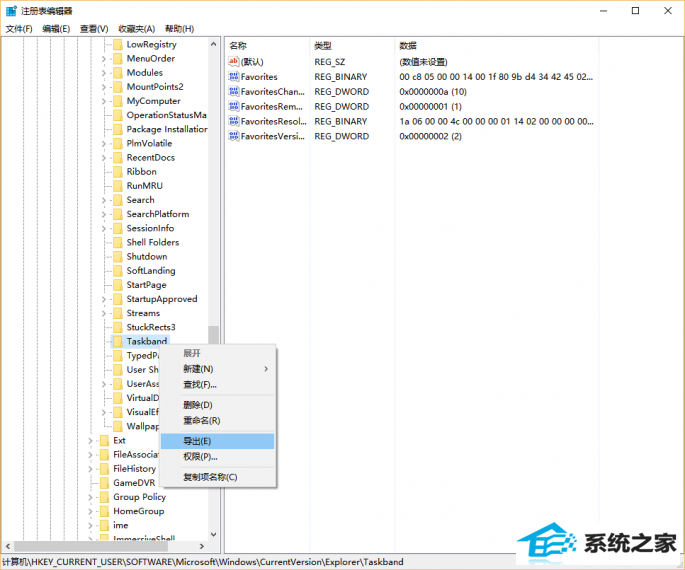Click the FavoritesResol... value icon
685x570 pixels.
coord(234,121)
